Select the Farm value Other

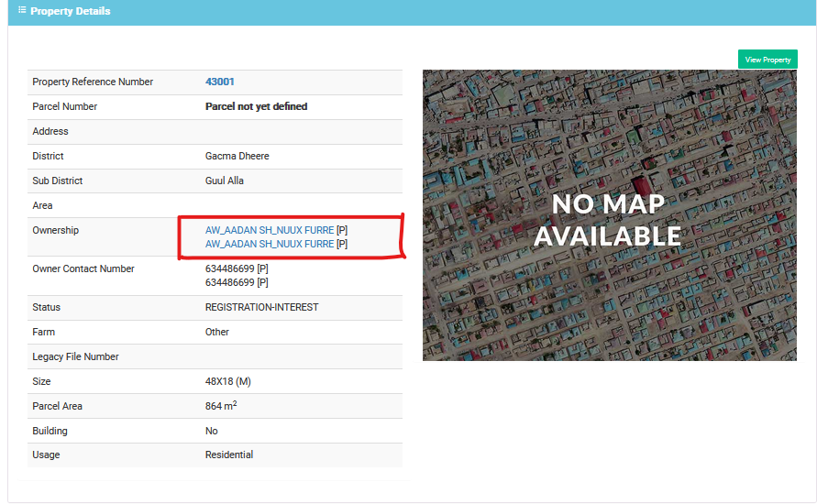coord(216,332)
